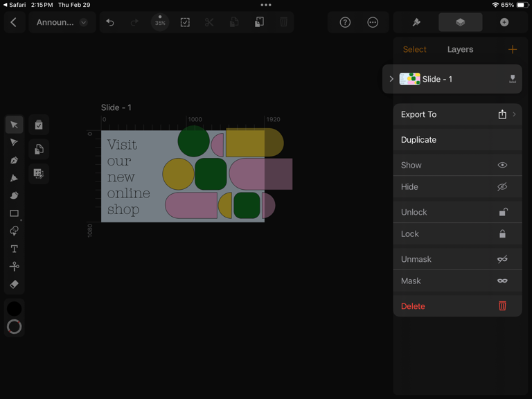Screen dimensions: 532x399
Task: Select Show in the layer menu
Action: point(457,166)
